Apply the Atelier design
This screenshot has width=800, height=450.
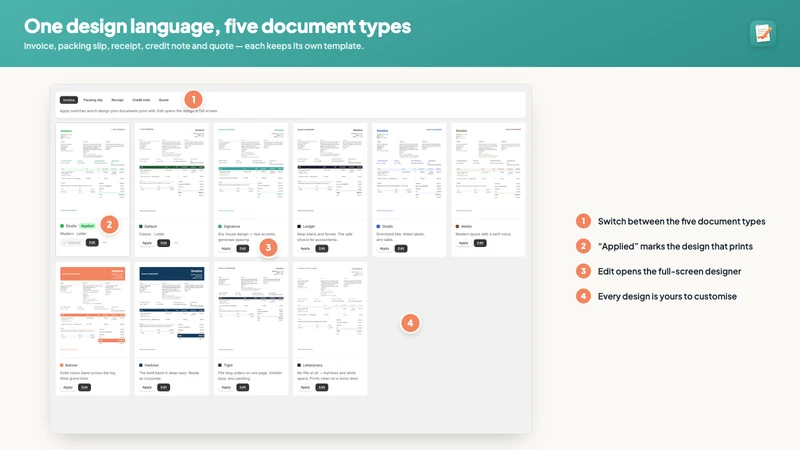point(463,243)
